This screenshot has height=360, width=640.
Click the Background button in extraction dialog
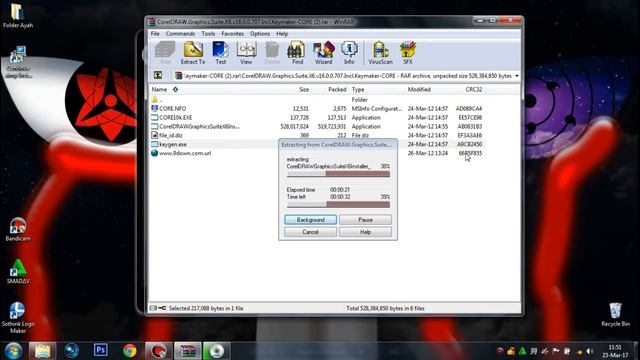pyautogui.click(x=311, y=220)
